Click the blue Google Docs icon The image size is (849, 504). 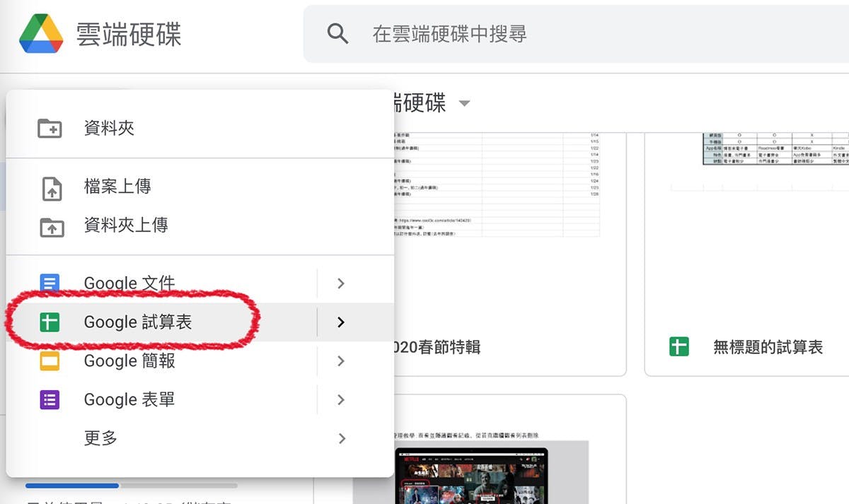pos(50,283)
